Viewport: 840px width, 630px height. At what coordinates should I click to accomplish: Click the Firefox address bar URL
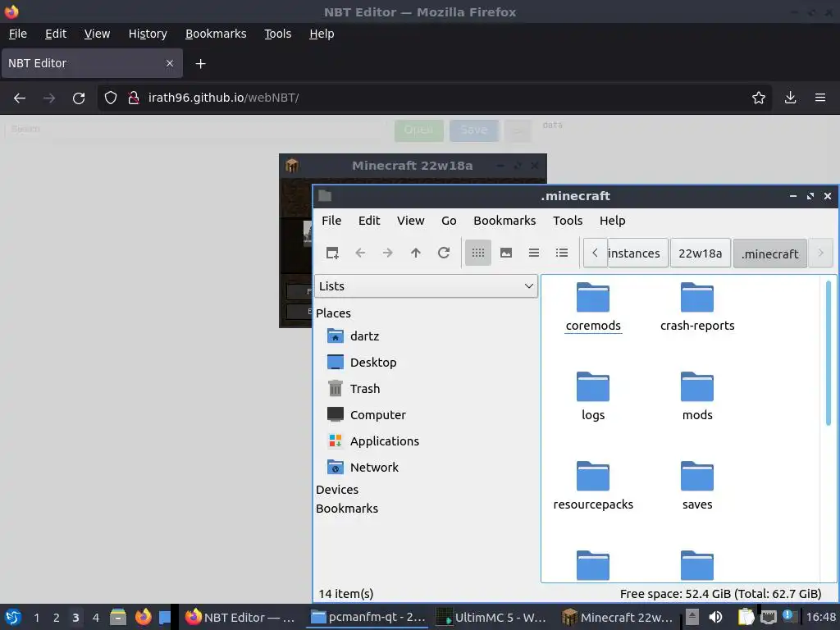click(223, 98)
